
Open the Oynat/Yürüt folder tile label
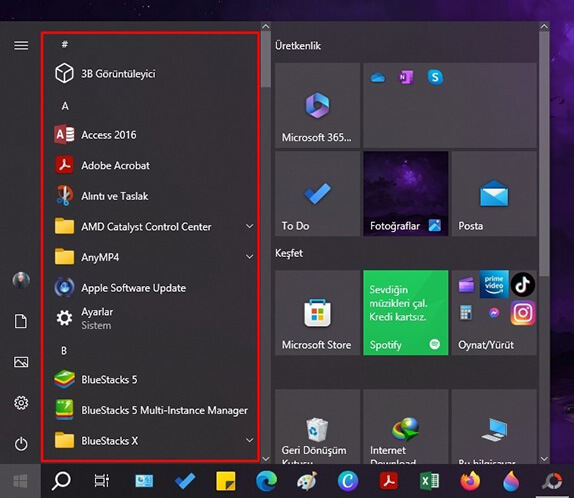(x=486, y=345)
